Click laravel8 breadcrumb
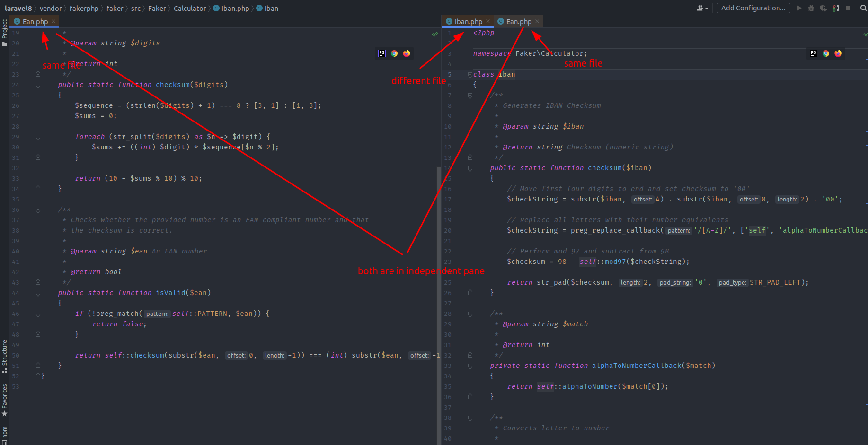The image size is (868, 445). [x=18, y=9]
